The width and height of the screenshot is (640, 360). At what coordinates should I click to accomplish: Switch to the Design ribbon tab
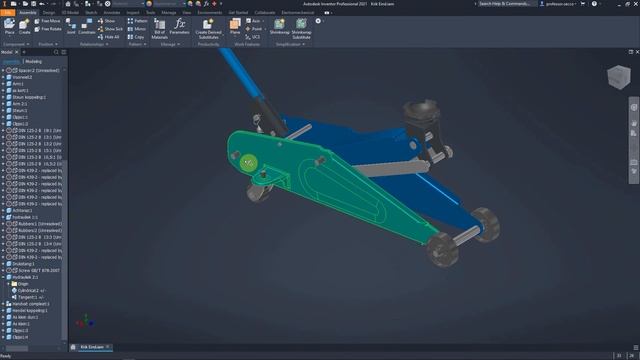click(49, 13)
